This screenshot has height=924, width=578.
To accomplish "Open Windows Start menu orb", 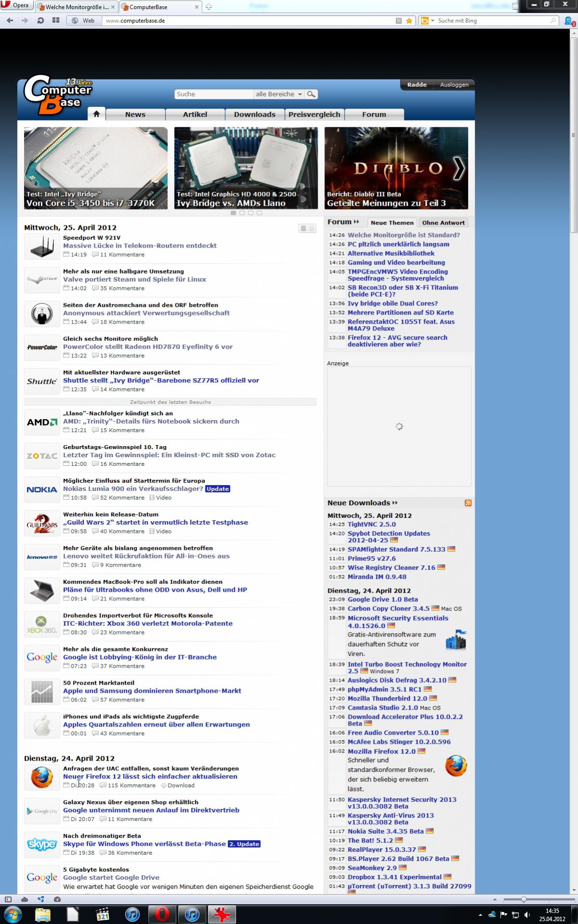I will 13,914.
